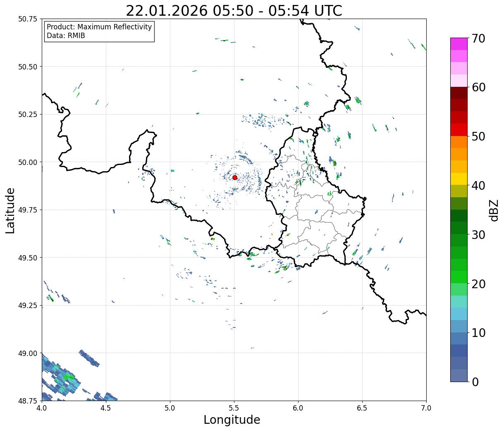
Task: Click the "Data: RMIB" text
Action: tap(66, 36)
